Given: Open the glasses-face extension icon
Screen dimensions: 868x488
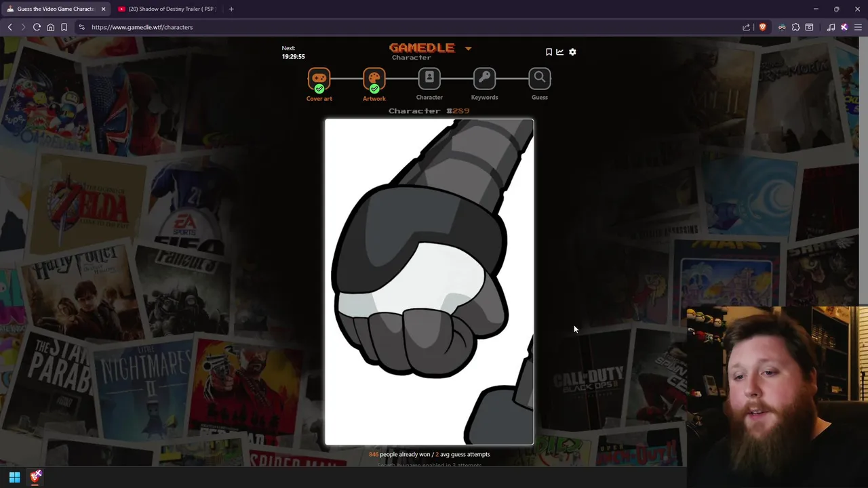Looking at the screenshot, I should click(782, 27).
